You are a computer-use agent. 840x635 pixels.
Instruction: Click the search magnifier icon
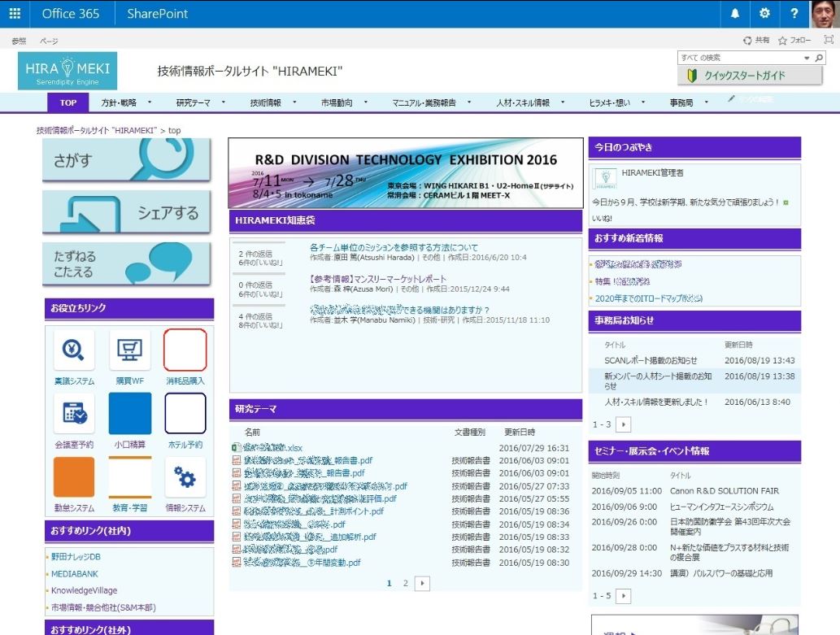(x=819, y=58)
